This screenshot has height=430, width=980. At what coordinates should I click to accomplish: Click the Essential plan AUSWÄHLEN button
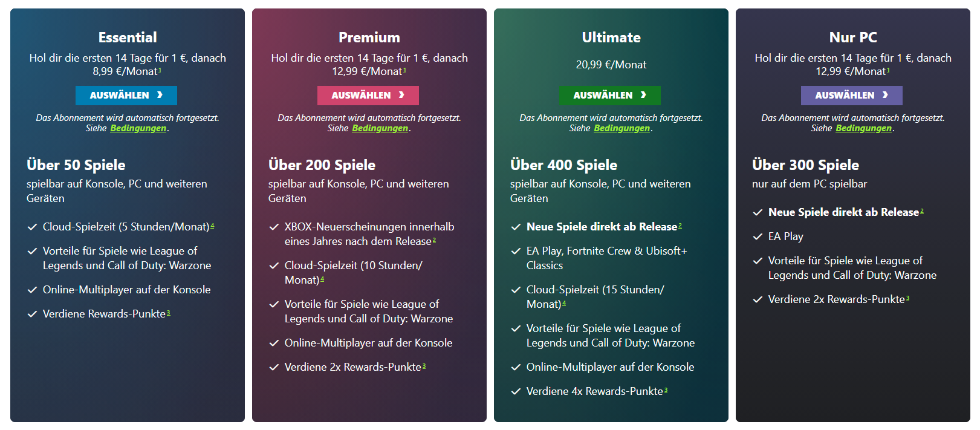click(x=126, y=95)
